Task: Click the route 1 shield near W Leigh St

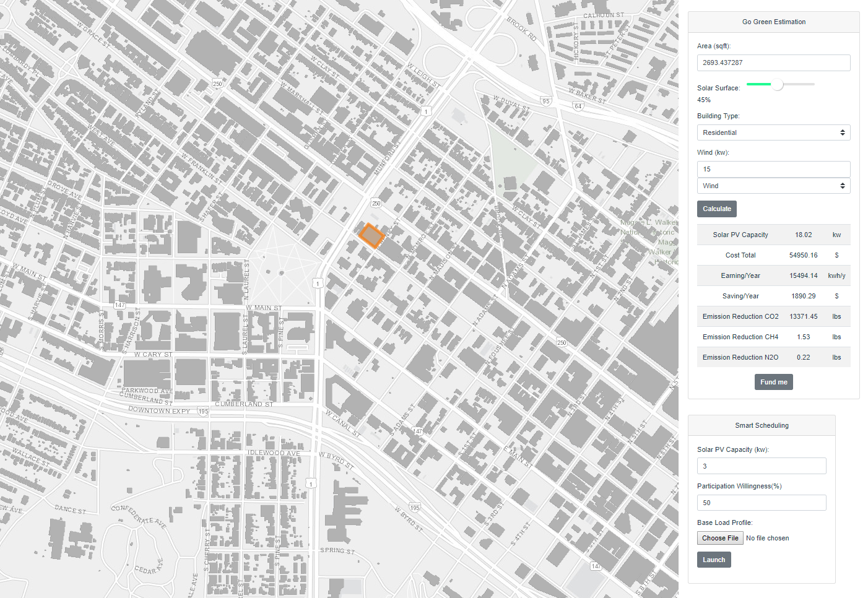Action: (426, 111)
